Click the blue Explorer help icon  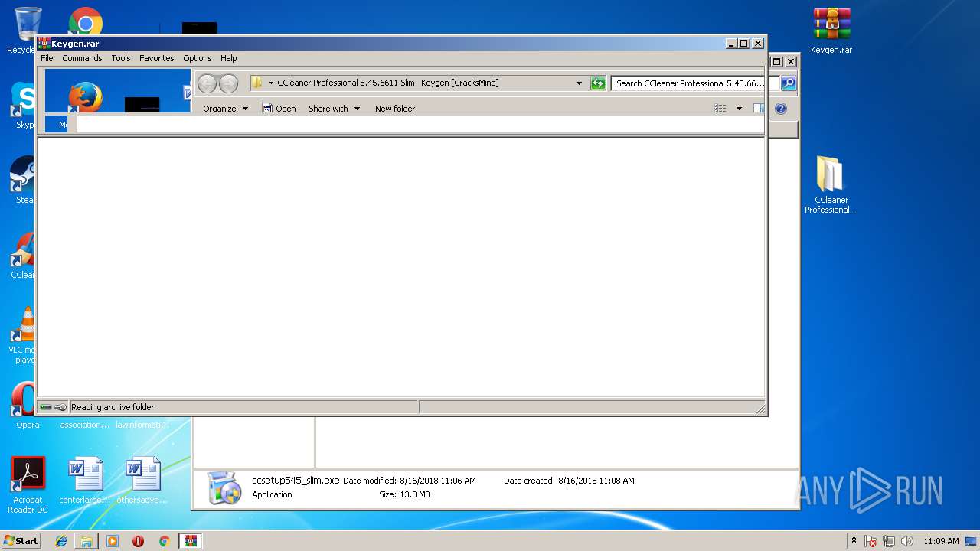click(781, 109)
